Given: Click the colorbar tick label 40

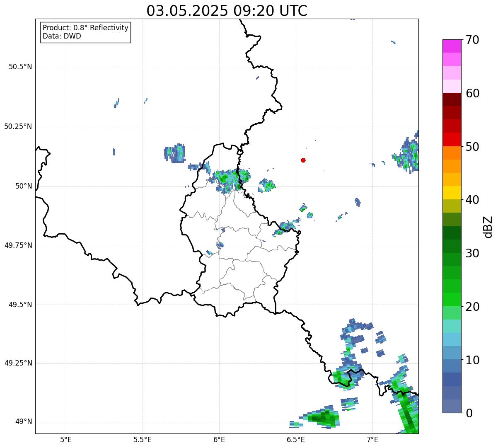Looking at the screenshot, I should [x=472, y=200].
